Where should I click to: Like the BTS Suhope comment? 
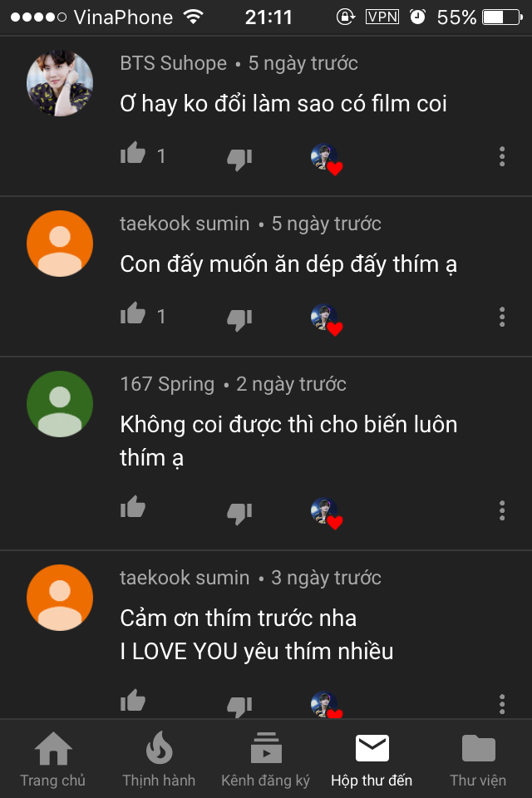(x=133, y=155)
